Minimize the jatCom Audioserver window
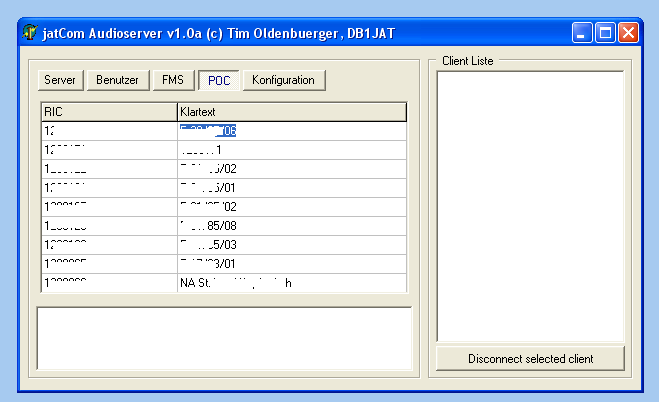659x402 pixels. click(x=583, y=33)
